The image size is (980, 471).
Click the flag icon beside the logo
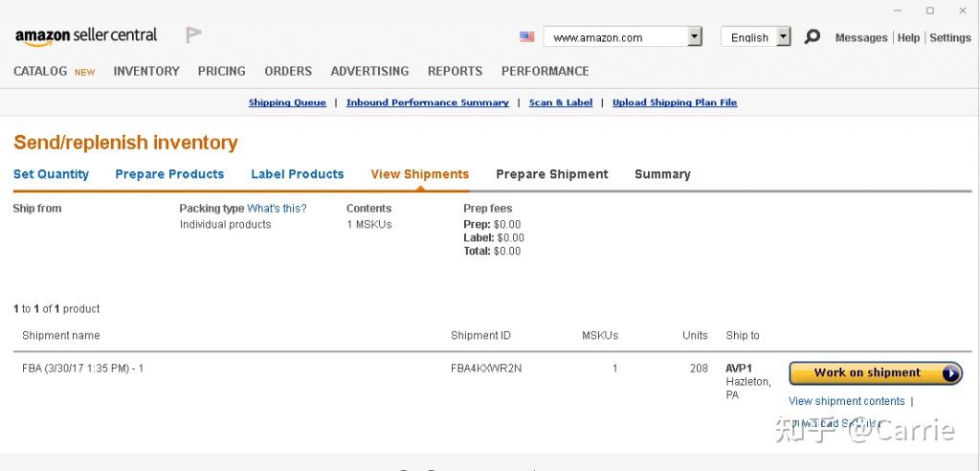tap(193, 35)
